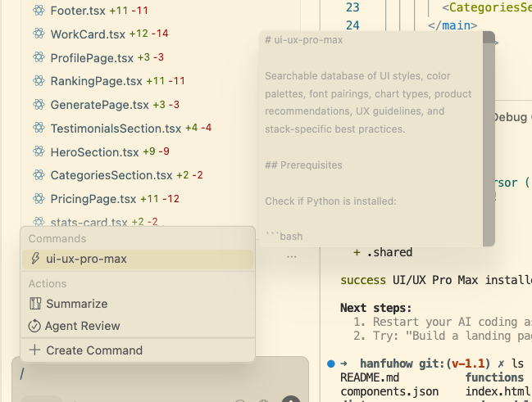Click the closing </main> tag in editor
Screen dimensions: 532x402
(452, 25)
